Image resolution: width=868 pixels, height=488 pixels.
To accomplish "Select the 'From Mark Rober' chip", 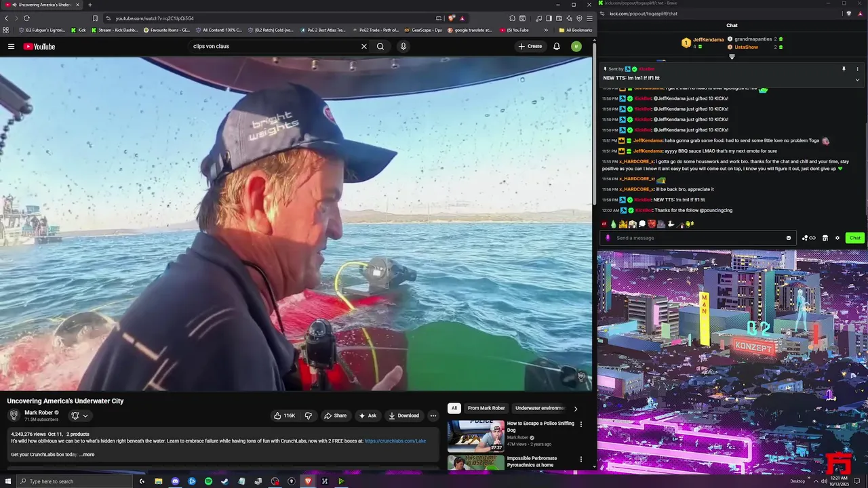I will coord(486,408).
